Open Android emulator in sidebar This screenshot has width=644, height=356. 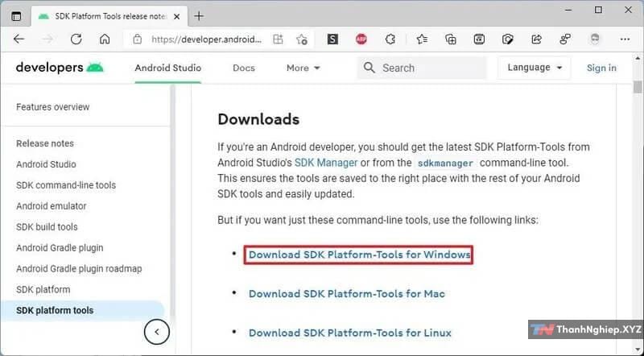pyautogui.click(x=52, y=206)
